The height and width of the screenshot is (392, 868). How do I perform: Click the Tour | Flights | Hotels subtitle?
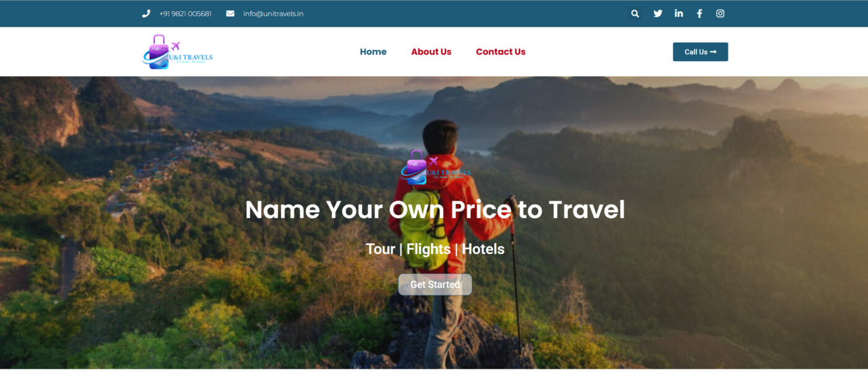(x=435, y=249)
